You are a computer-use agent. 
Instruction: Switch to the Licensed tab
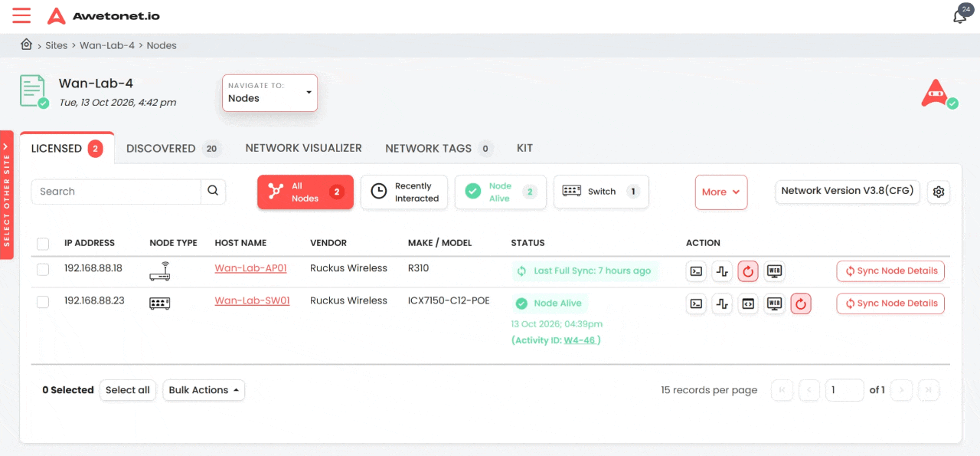tap(67, 149)
